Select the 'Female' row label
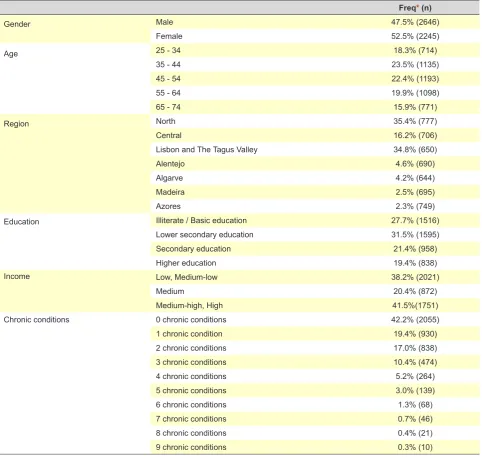This screenshot has height=457, width=482. [169, 36]
